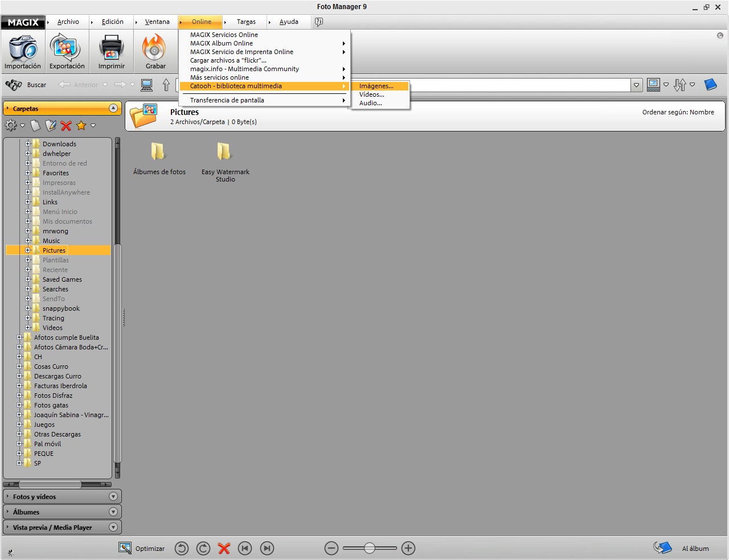Viewport: 729px width, 560px height.
Task: Click the Al álbum arrow icon
Action: point(662,547)
